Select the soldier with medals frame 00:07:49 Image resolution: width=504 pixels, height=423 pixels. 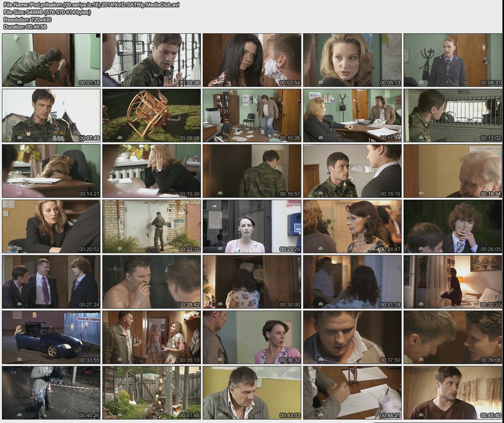coord(51,116)
